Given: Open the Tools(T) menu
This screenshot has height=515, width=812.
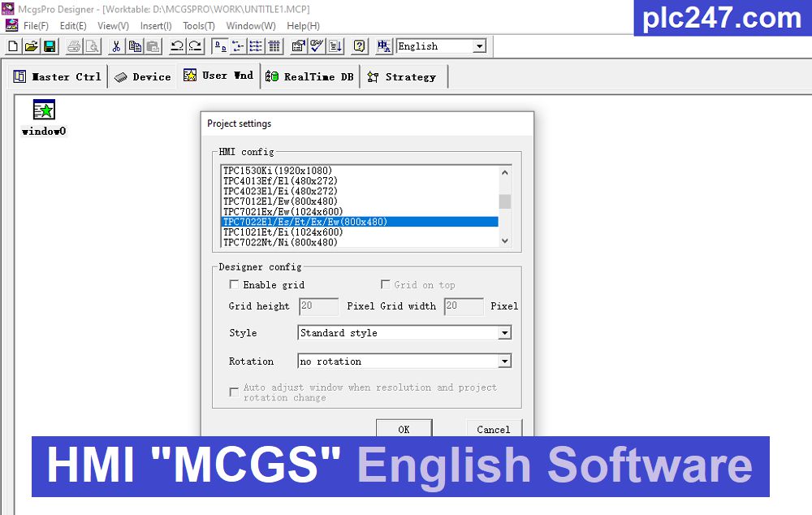Looking at the screenshot, I should (198, 26).
